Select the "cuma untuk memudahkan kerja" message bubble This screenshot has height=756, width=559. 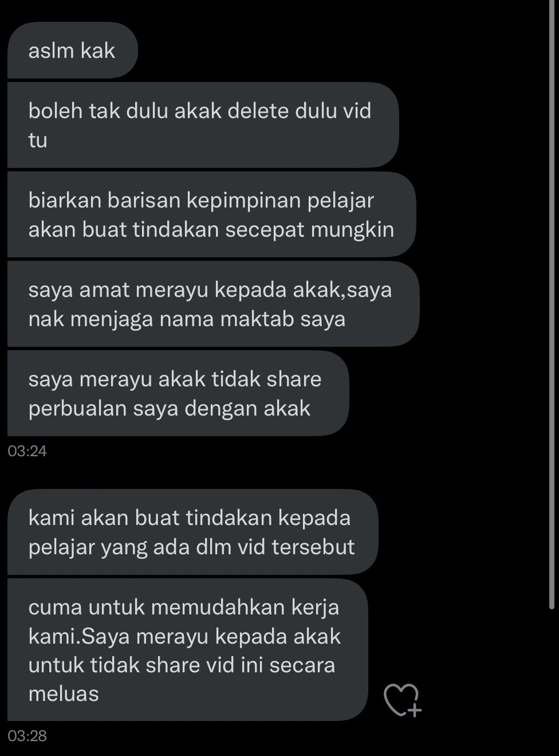(187, 650)
